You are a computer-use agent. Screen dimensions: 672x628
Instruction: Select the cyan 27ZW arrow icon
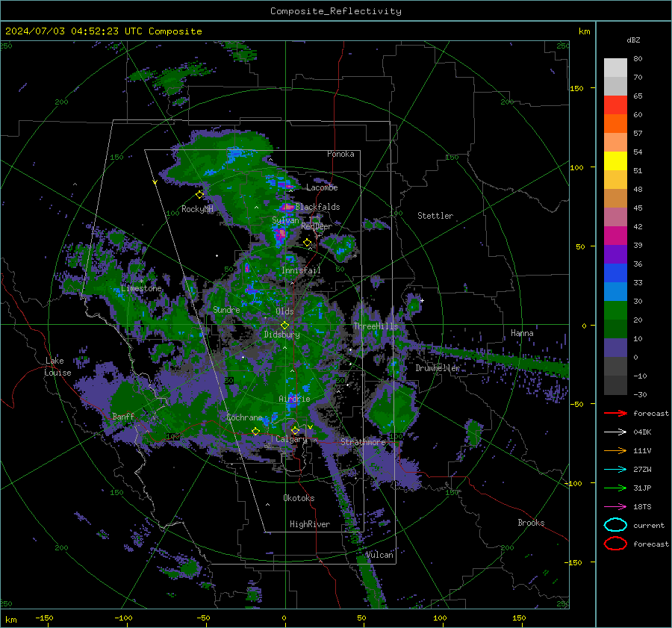(x=615, y=470)
